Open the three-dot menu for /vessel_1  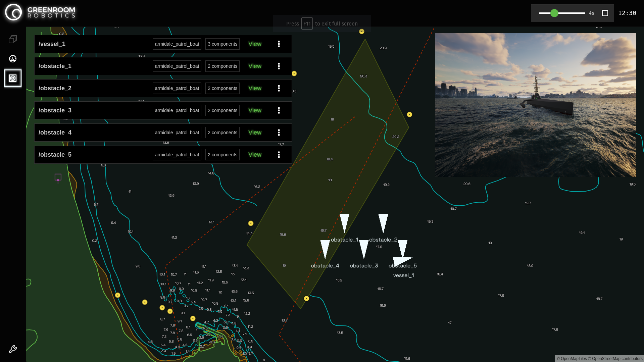click(x=279, y=44)
